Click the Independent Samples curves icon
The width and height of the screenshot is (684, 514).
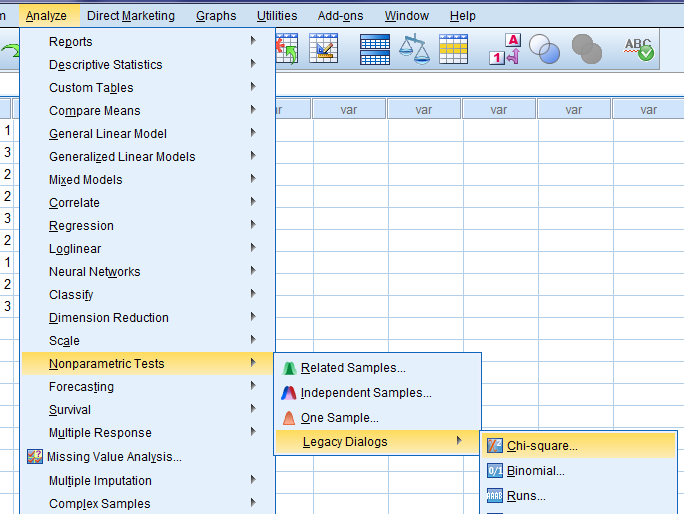pos(289,393)
